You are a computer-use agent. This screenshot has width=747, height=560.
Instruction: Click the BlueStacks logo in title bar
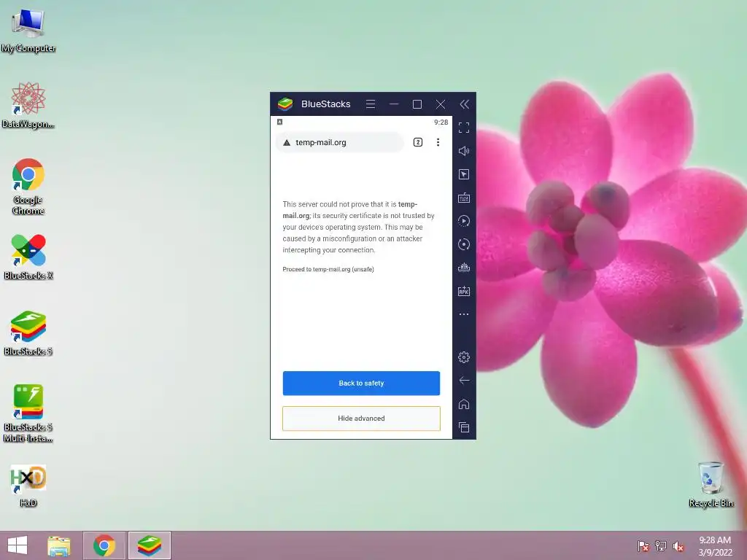coord(285,104)
